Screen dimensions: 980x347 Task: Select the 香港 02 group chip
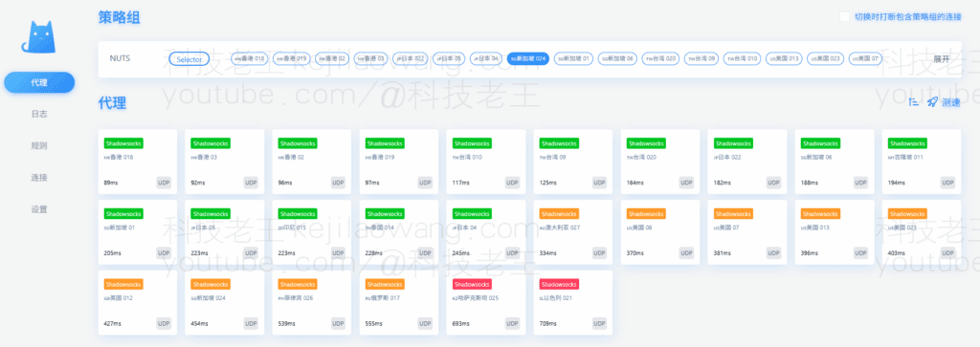pos(332,58)
